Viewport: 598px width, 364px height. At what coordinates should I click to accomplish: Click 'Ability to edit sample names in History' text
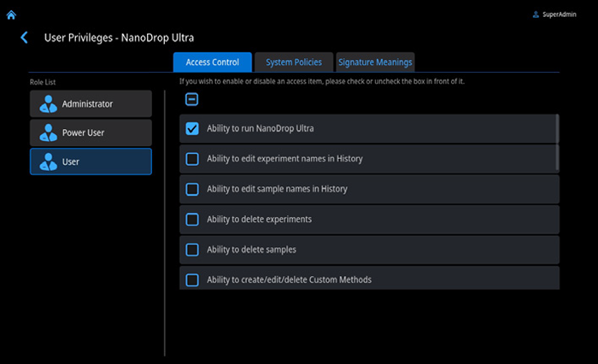tap(277, 189)
